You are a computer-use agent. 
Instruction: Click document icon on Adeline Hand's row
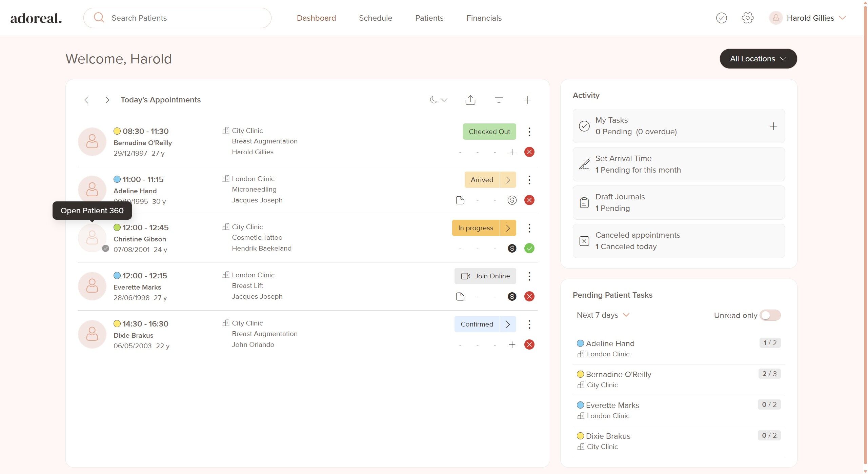(x=460, y=200)
